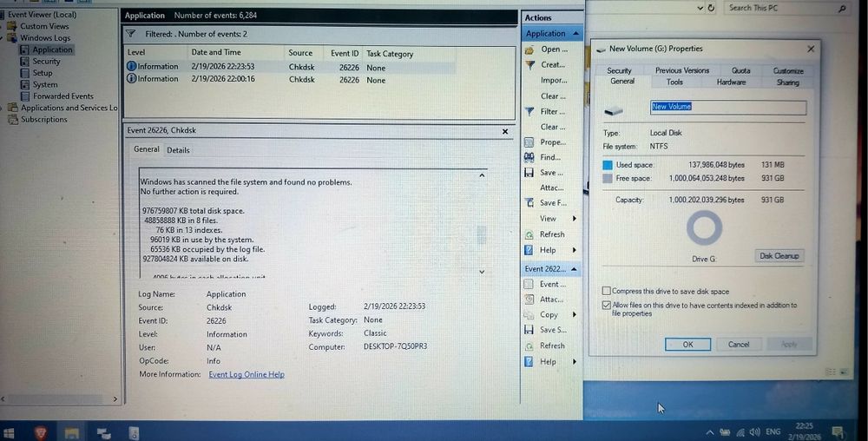This screenshot has width=868, height=441.
Task: Show hidden system tray icons arrow
Action: click(x=710, y=432)
